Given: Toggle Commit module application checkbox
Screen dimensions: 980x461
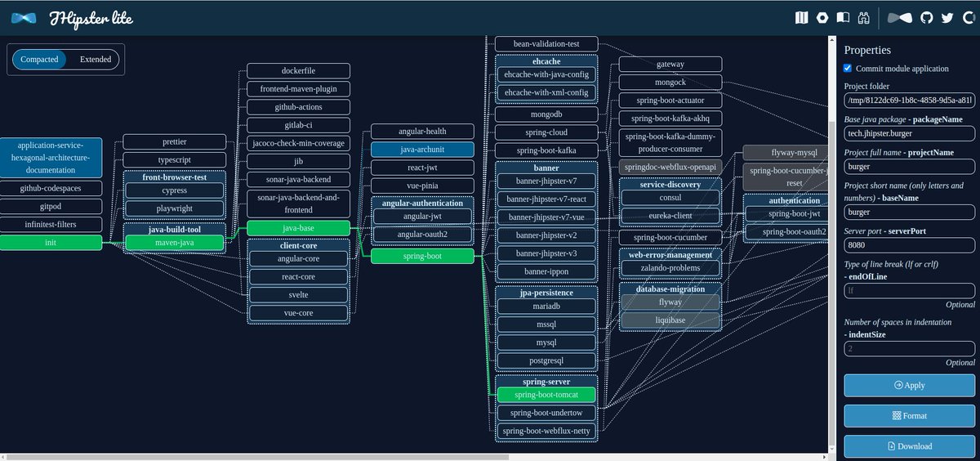Looking at the screenshot, I should click(x=849, y=69).
